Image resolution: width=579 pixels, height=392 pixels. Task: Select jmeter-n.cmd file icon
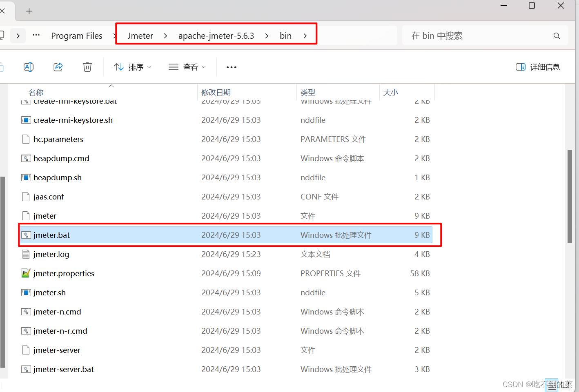tap(26, 312)
